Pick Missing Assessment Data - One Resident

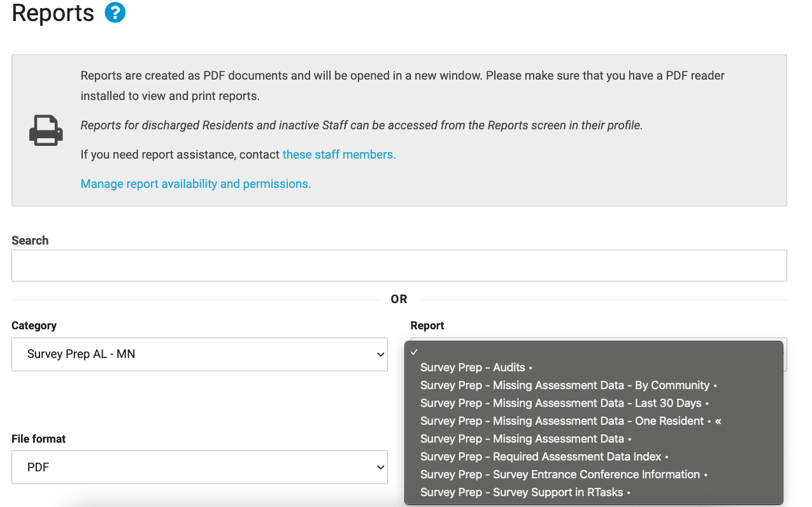(x=562, y=421)
